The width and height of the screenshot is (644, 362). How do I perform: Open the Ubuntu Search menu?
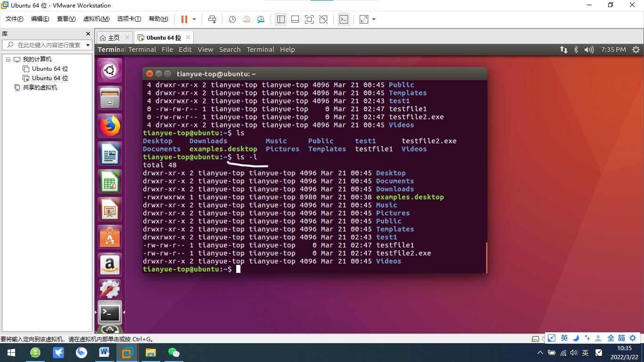click(230, 49)
